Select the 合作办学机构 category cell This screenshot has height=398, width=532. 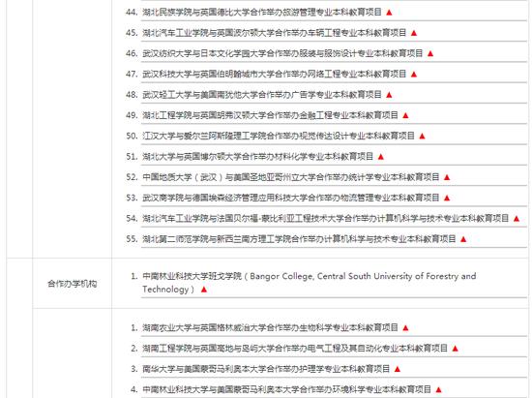tap(72, 284)
